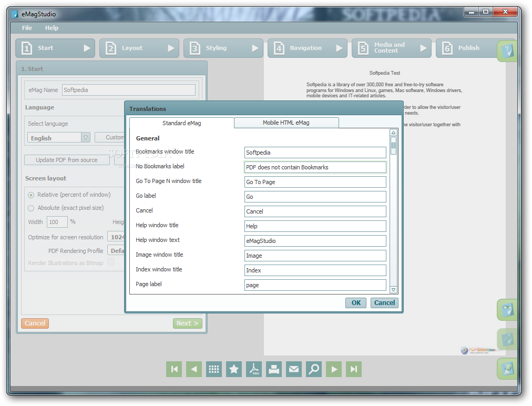
Task: Click the globe publish side tab
Action: point(507,369)
